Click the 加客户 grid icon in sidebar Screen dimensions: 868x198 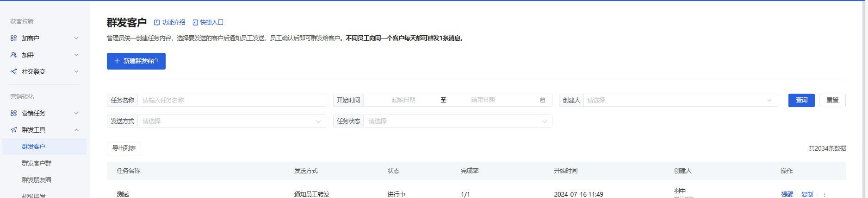[13, 38]
